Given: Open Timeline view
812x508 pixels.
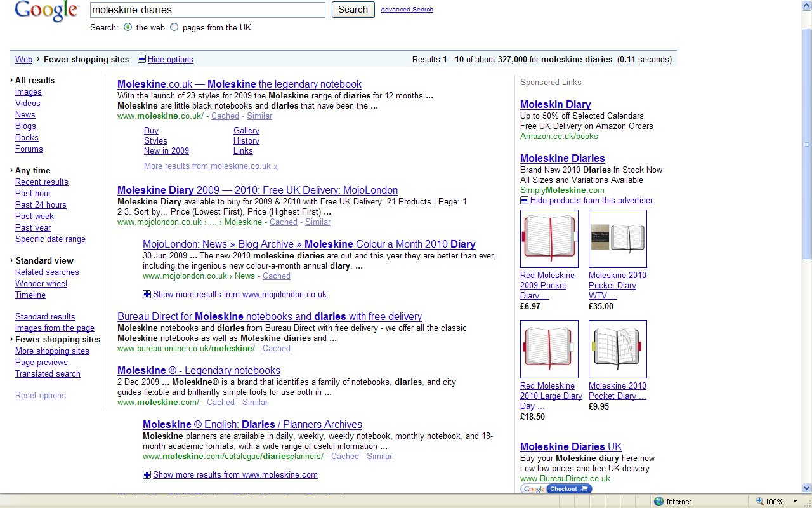Looking at the screenshot, I should coord(30,295).
